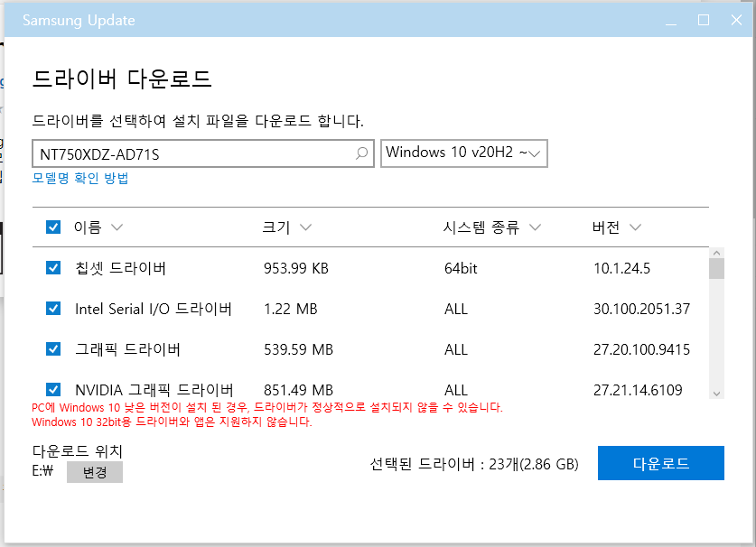Close the Samsung Update window
The height and width of the screenshot is (547, 756).
(736, 20)
